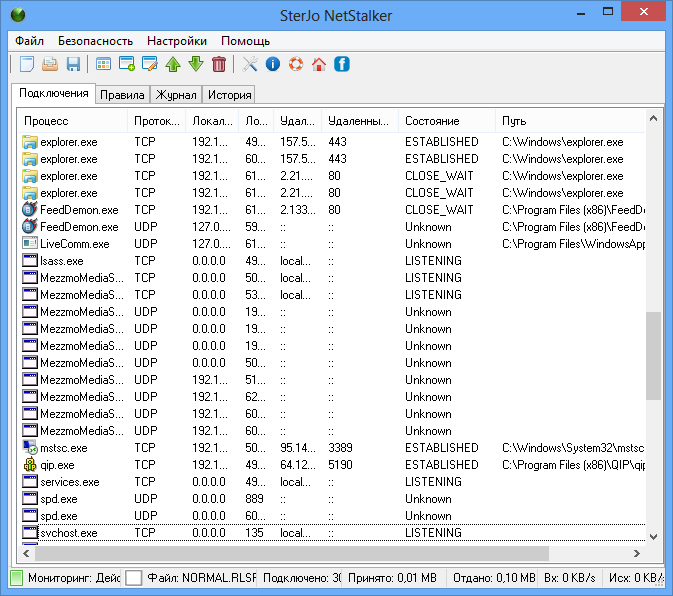Viewport: 673px width, 596px height.
Task: Sort by the Проток... column header
Action: (x=157, y=121)
